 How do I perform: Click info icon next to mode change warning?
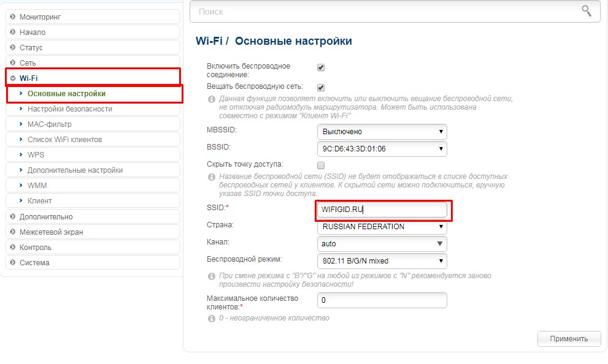(x=212, y=276)
